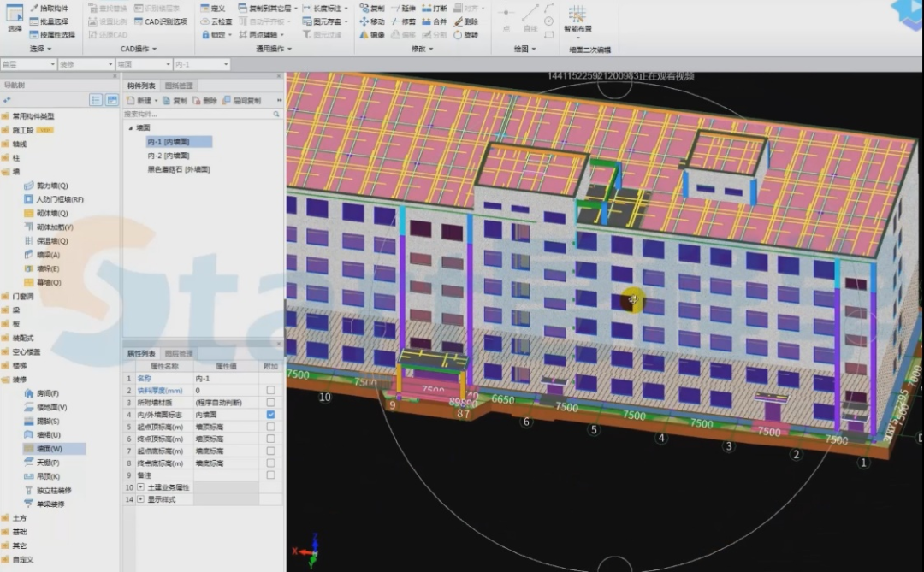The height and width of the screenshot is (572, 924).
Task: Select the 打断 break tool
Action: pyautogui.click(x=435, y=9)
